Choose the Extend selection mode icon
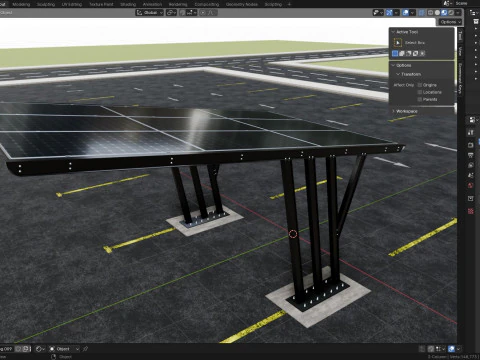480x360 pixels. pyautogui.click(x=402, y=53)
